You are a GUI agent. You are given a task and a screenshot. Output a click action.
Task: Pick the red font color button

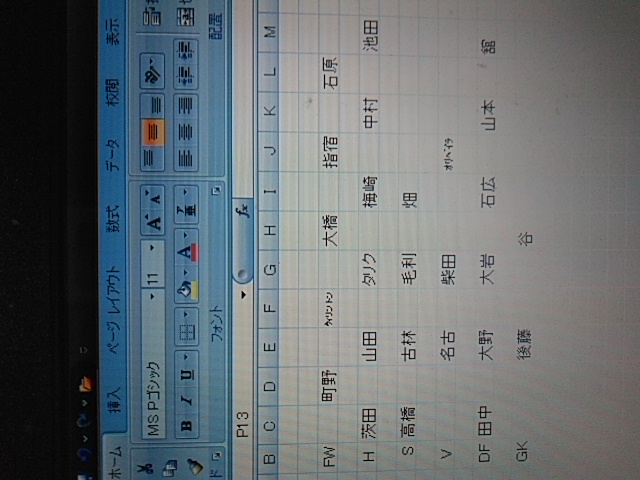187,253
